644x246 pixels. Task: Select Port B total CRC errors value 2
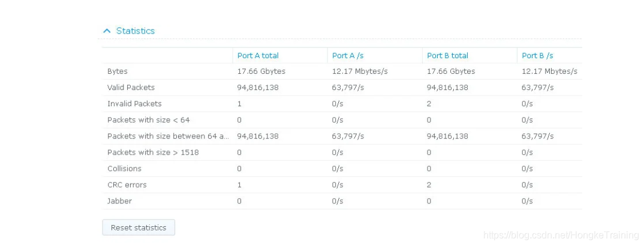click(x=429, y=185)
